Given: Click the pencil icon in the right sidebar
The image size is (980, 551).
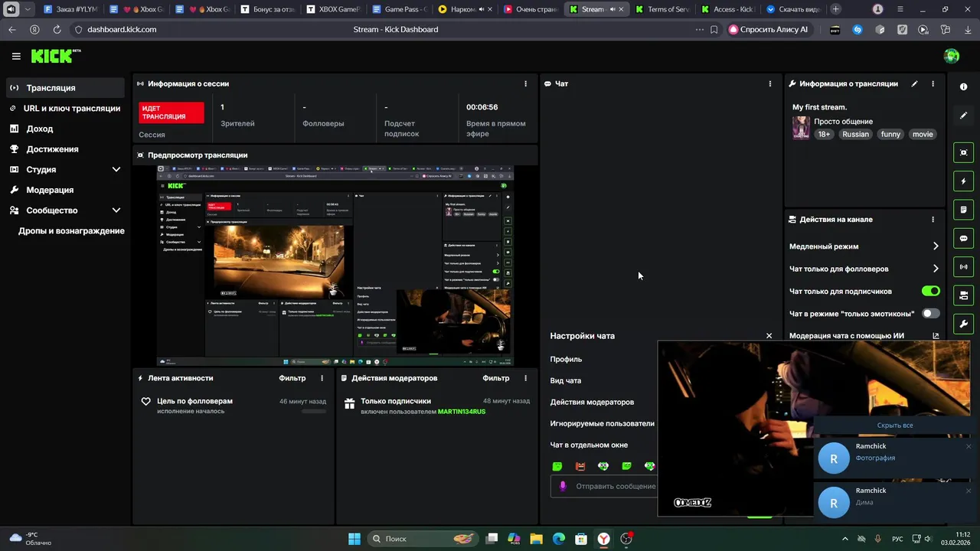Looking at the screenshot, I should coord(963,116).
